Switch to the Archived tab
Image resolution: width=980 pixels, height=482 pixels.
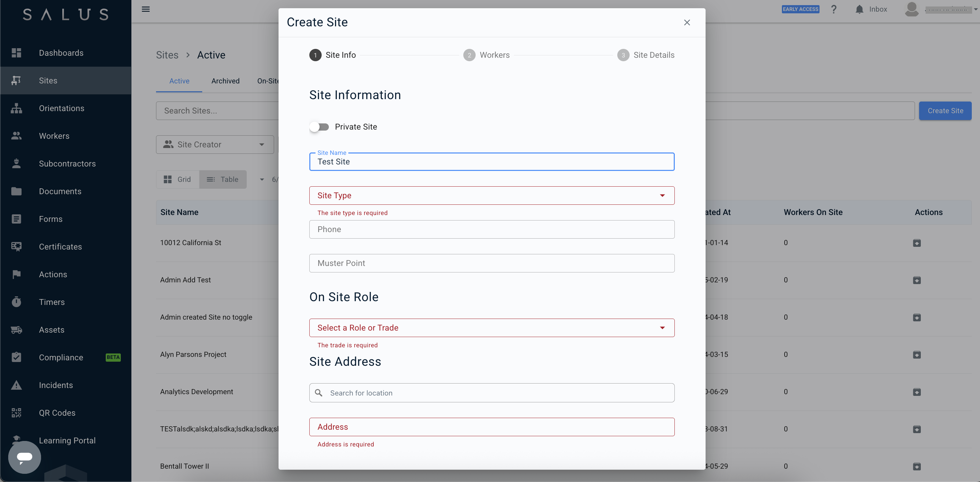coord(225,81)
